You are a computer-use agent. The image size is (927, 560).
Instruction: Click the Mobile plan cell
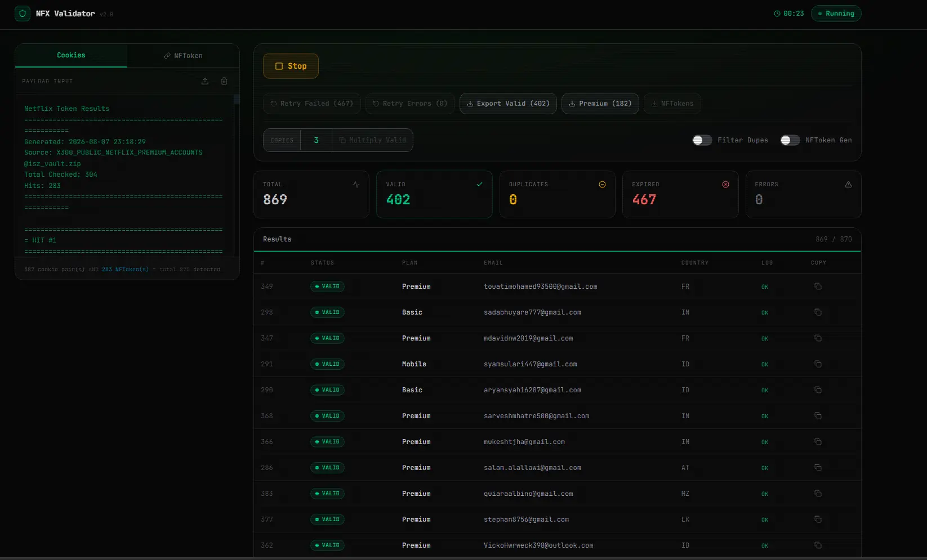(414, 364)
